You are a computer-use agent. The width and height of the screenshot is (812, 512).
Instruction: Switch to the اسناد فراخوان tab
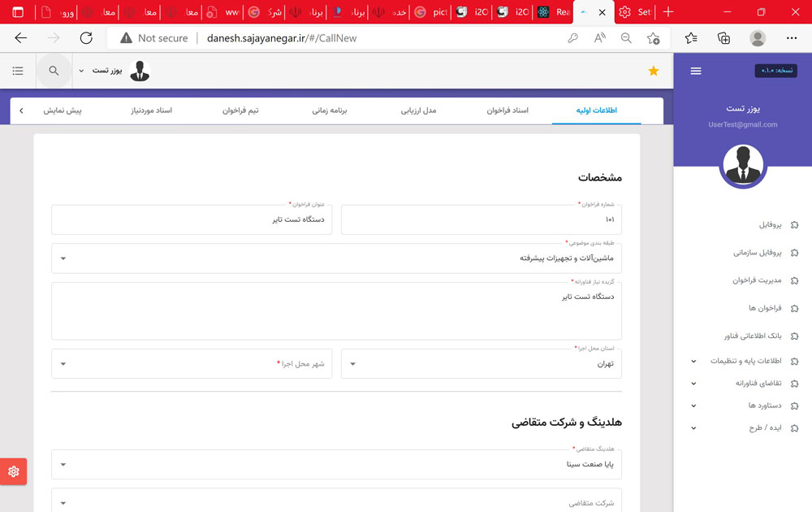[x=508, y=110]
